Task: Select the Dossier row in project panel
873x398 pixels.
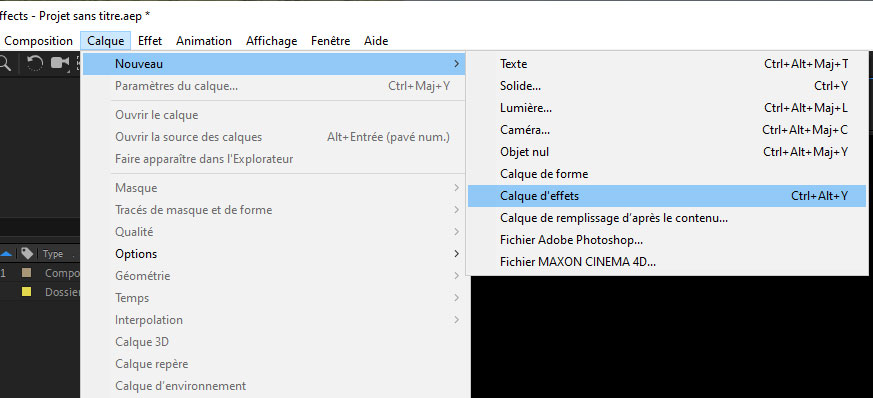Action: click(x=40, y=292)
